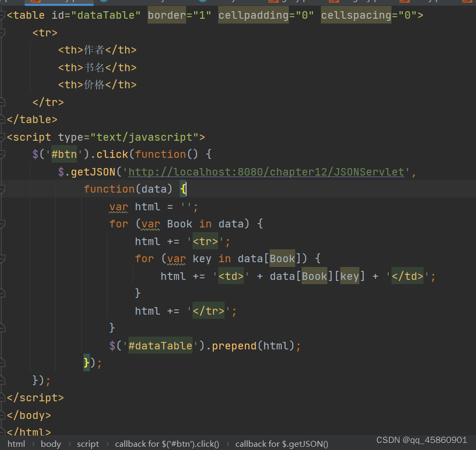Select 'script' breadcrumb in bottom bar

click(88, 444)
